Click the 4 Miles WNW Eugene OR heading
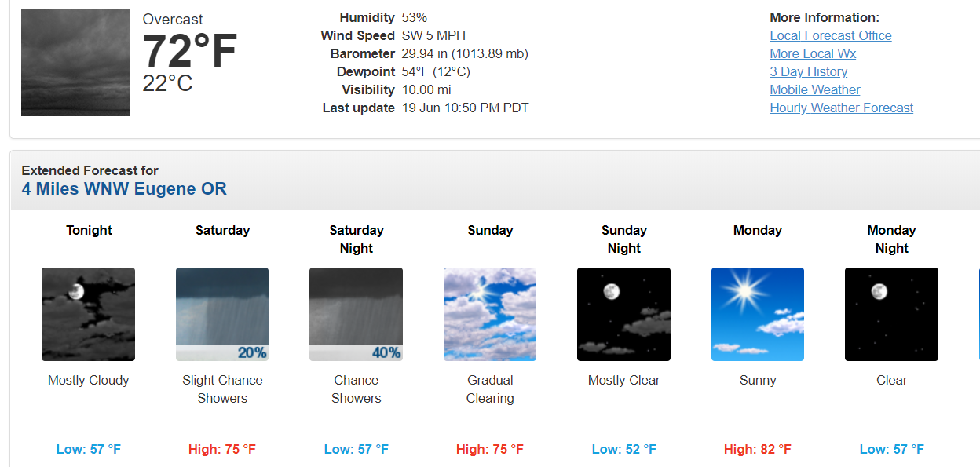Viewport: 980px width, 467px height. click(124, 189)
